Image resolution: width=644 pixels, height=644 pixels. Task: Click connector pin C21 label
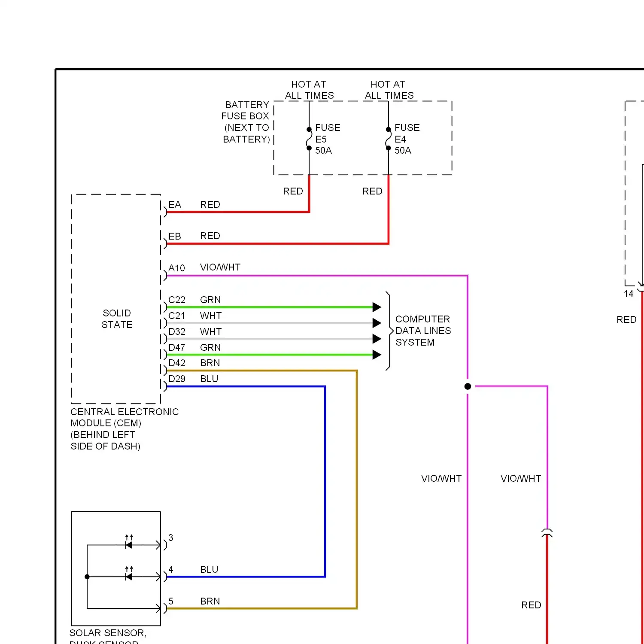(176, 316)
